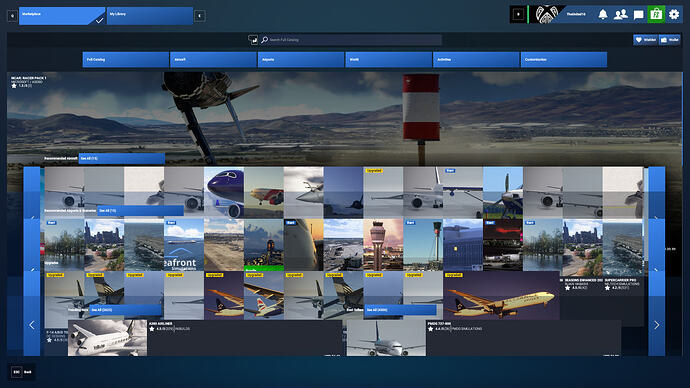Open the dark night airport thumbnail

coord(503,245)
